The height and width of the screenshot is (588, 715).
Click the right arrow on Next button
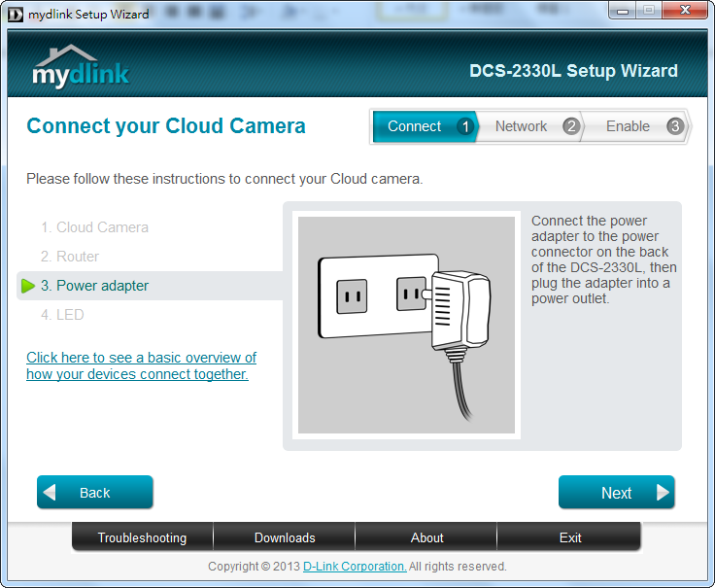click(x=663, y=493)
